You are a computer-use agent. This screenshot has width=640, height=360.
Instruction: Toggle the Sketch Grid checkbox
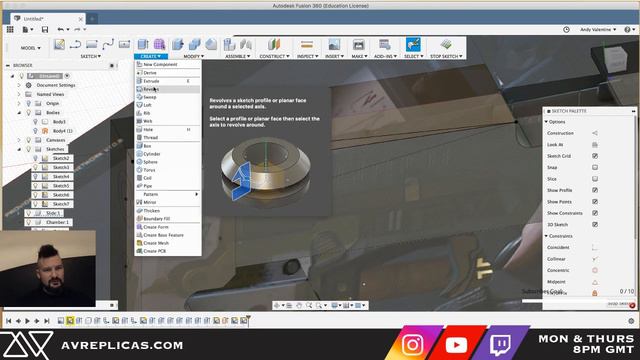coord(595,156)
